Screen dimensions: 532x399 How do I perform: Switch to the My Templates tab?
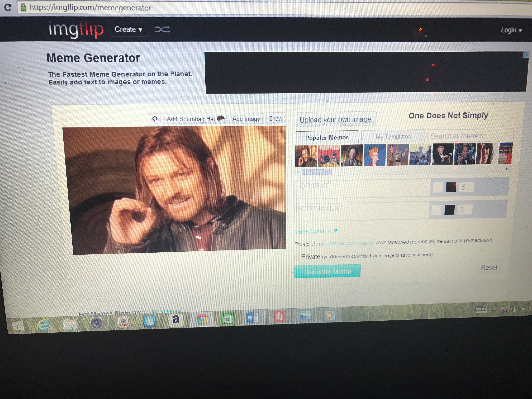393,136
